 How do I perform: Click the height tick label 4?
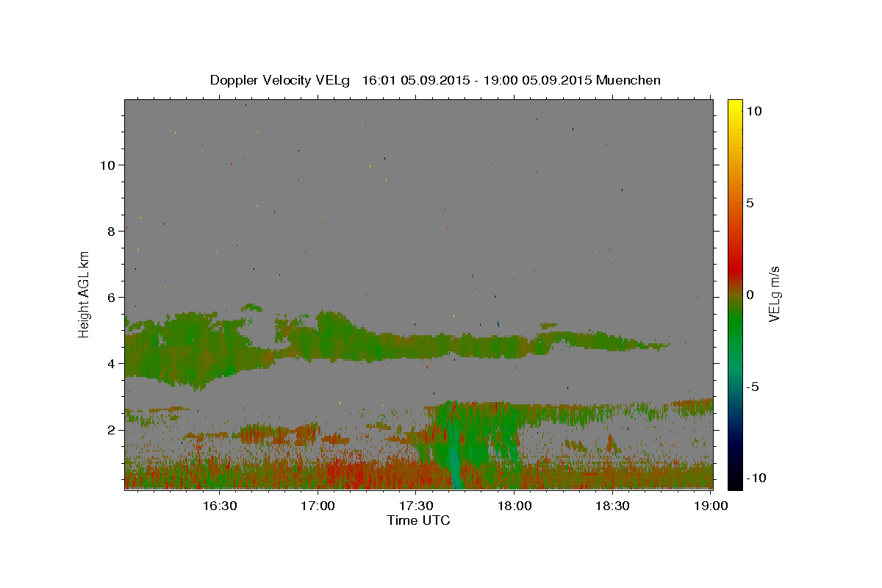pos(112,364)
